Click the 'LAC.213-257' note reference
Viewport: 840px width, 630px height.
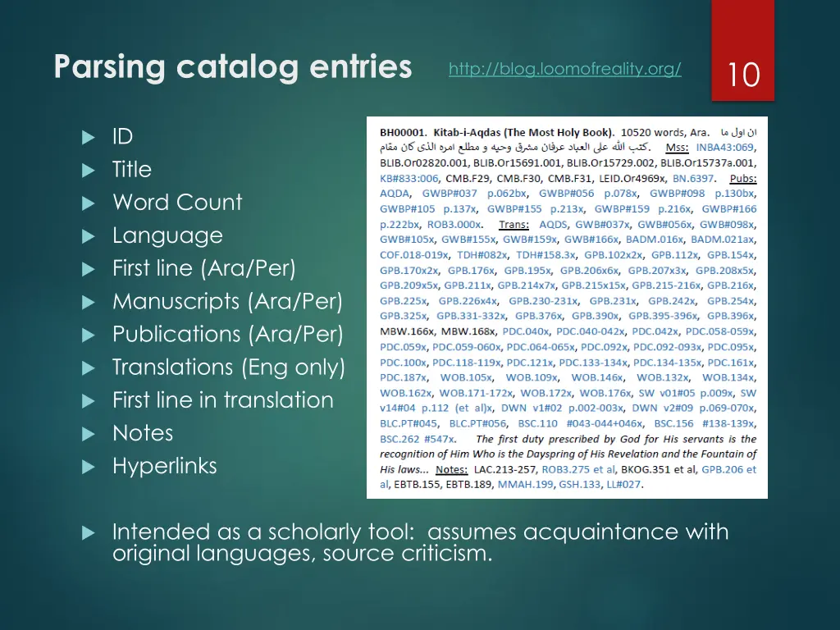point(505,470)
